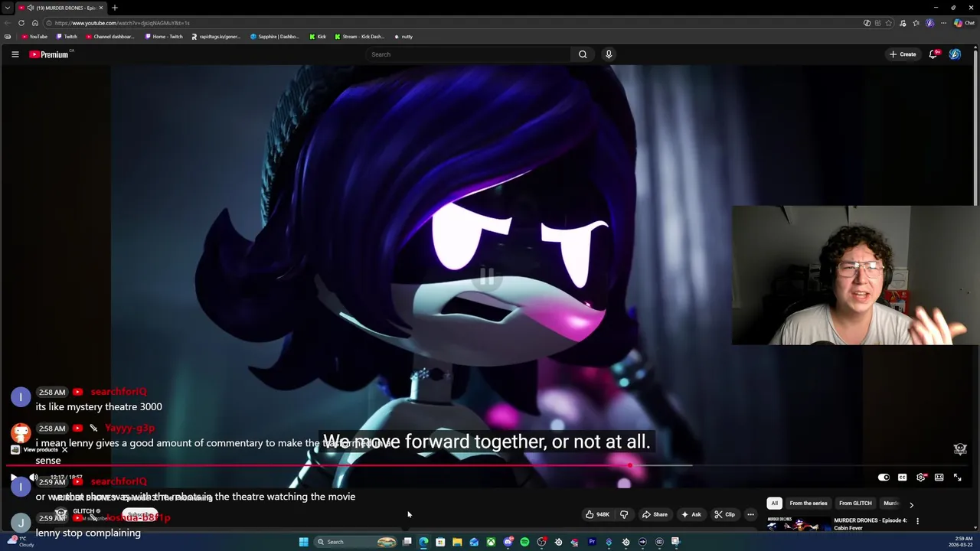Open the show bookmarks bar folder icon

[8, 37]
